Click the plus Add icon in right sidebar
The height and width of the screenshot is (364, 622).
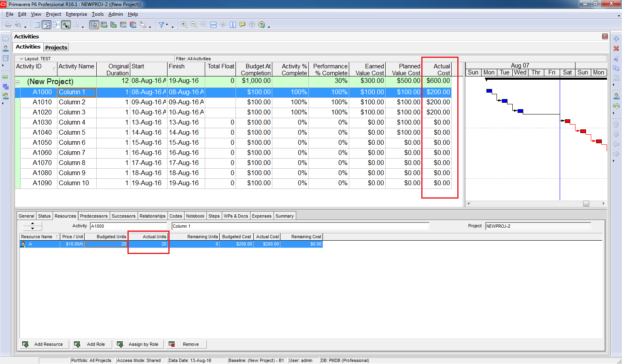(x=616, y=39)
